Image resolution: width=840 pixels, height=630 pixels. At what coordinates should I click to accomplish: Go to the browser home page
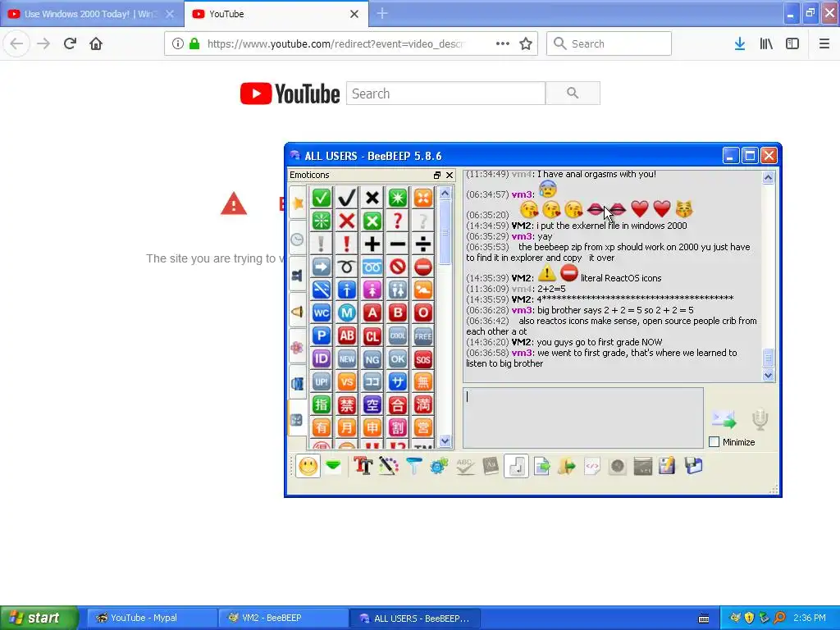point(96,43)
